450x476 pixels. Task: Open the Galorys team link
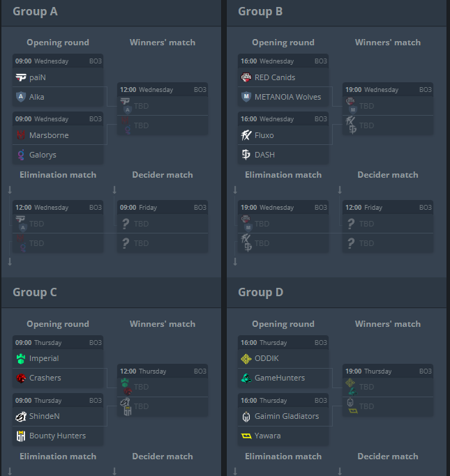(x=43, y=155)
